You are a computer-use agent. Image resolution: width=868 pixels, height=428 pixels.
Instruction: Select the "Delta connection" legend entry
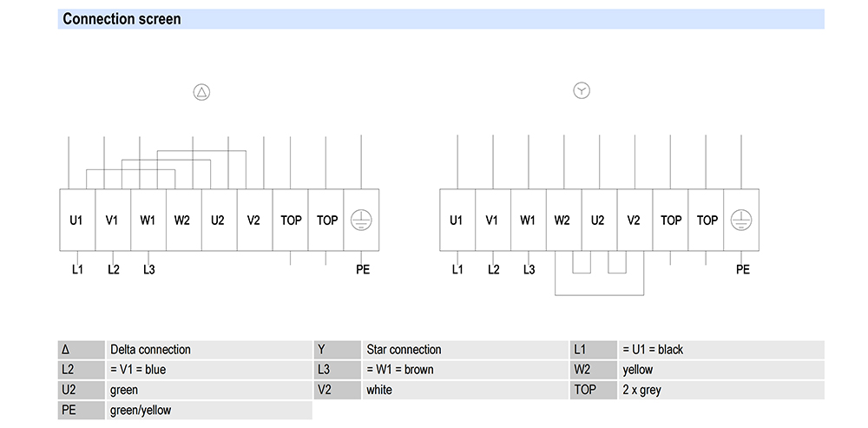pyautogui.click(x=150, y=350)
